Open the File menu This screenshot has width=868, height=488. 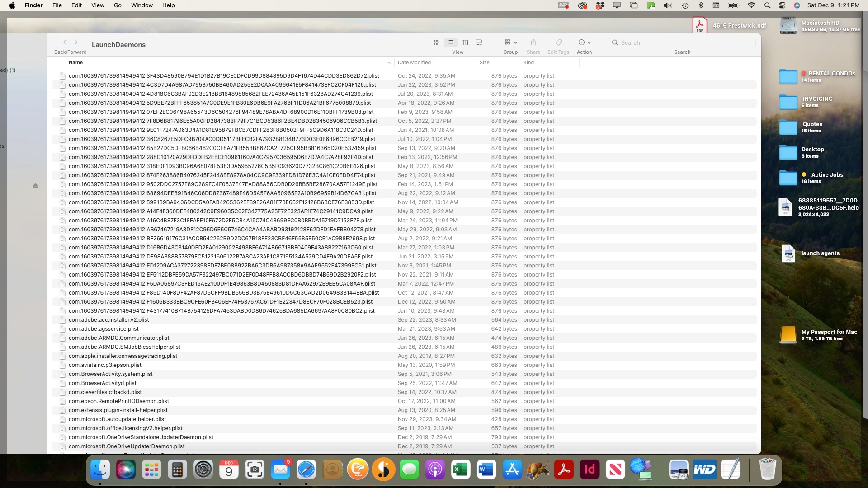(57, 5)
